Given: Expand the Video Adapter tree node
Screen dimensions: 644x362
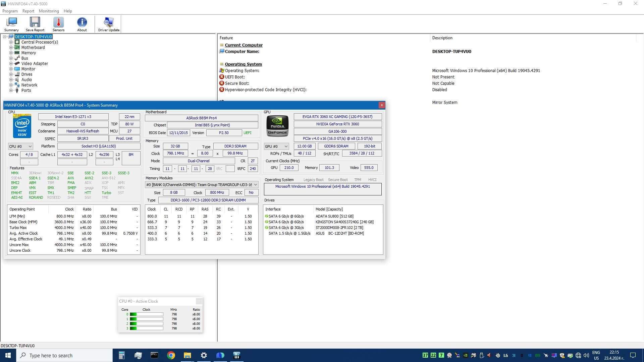Looking at the screenshot, I should pos(11,64).
